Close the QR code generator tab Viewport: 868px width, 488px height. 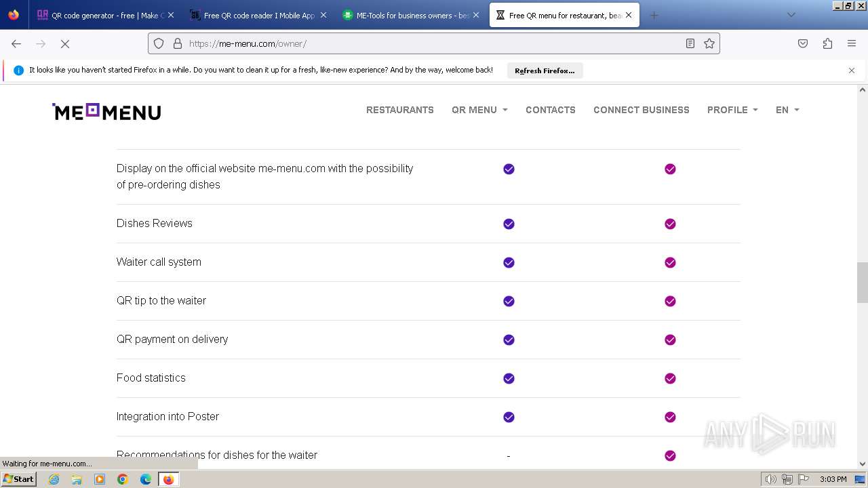(x=170, y=15)
